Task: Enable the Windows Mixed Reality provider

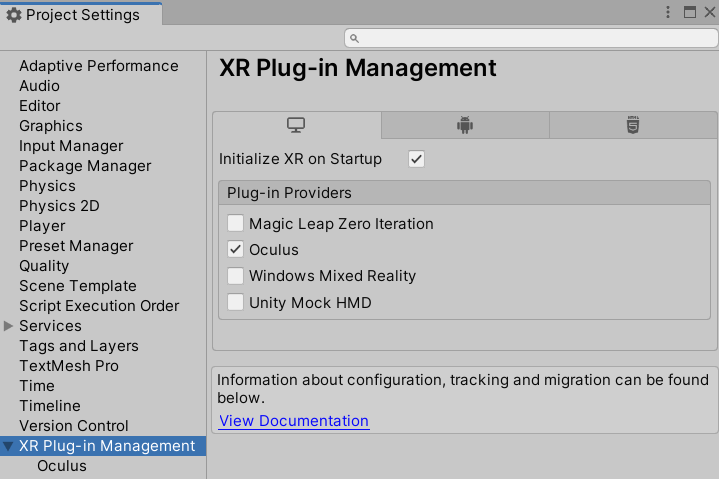Action: click(x=235, y=276)
